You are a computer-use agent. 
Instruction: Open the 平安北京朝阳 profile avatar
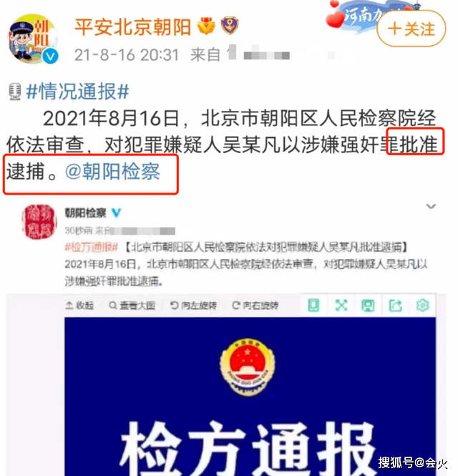click(x=33, y=39)
